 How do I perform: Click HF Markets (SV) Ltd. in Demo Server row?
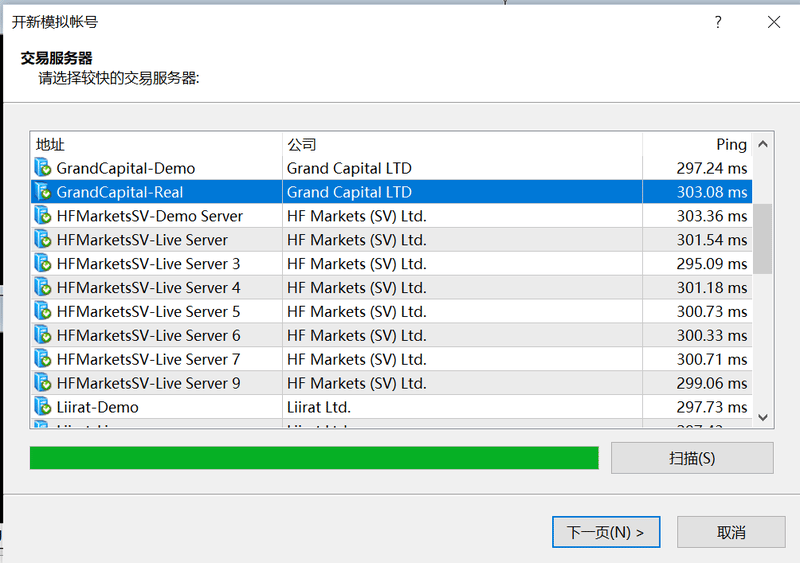coord(356,216)
